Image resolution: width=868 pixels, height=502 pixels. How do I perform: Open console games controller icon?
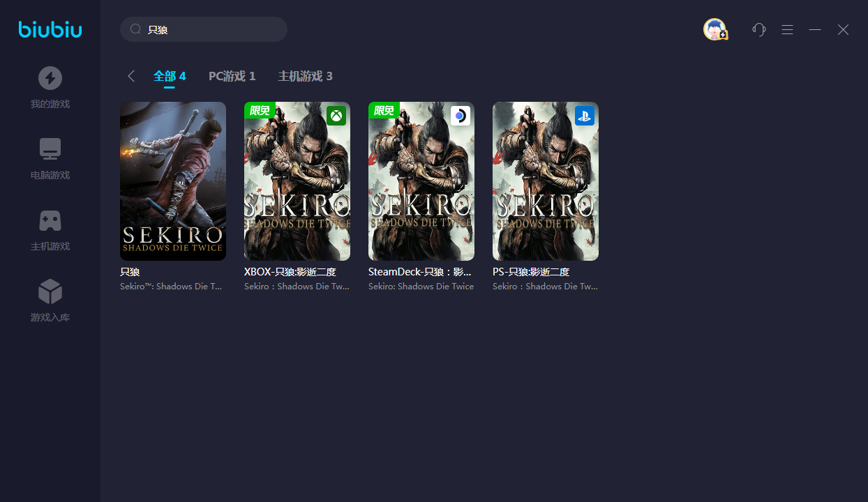pyautogui.click(x=50, y=220)
